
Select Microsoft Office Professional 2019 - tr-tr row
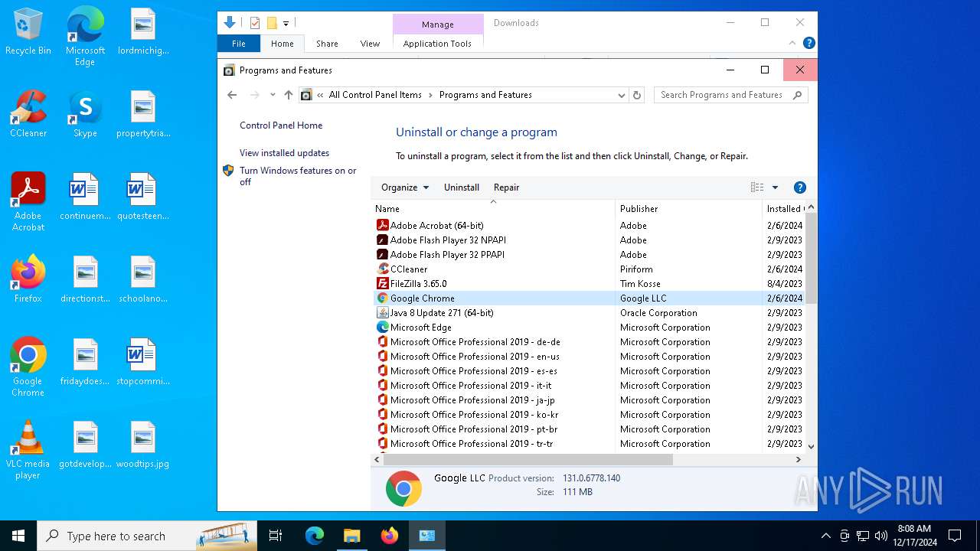589,443
